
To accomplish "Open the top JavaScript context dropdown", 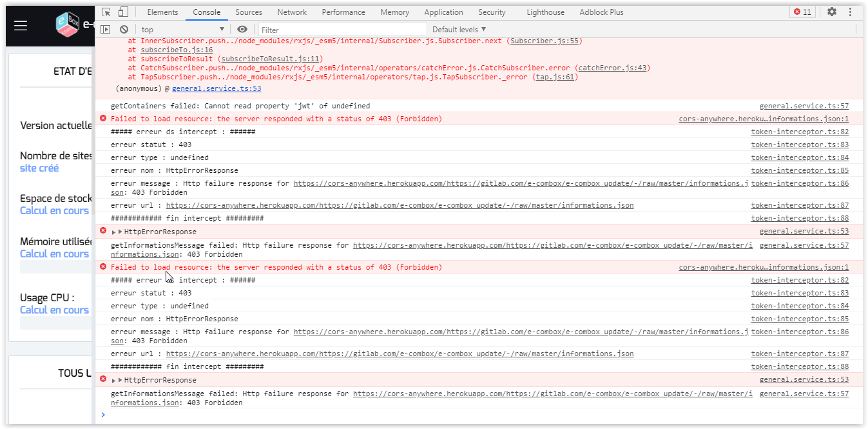I will (183, 30).
